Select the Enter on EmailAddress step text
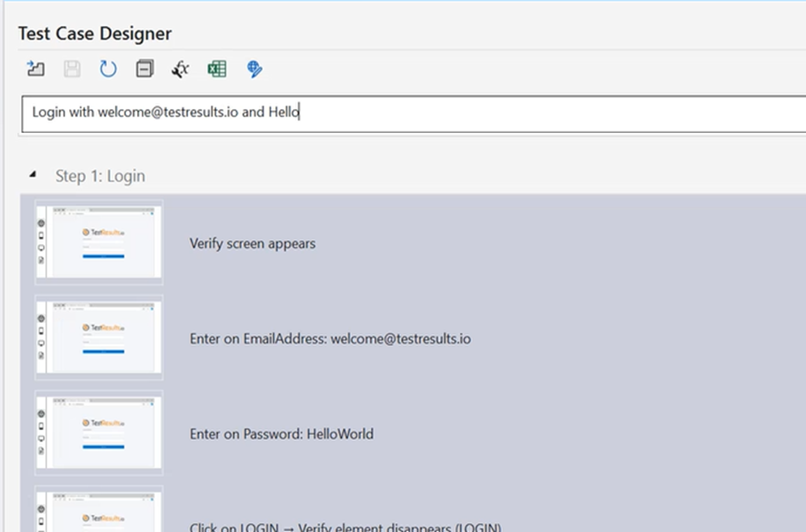Viewport: 806px width, 532px height. [x=330, y=339]
